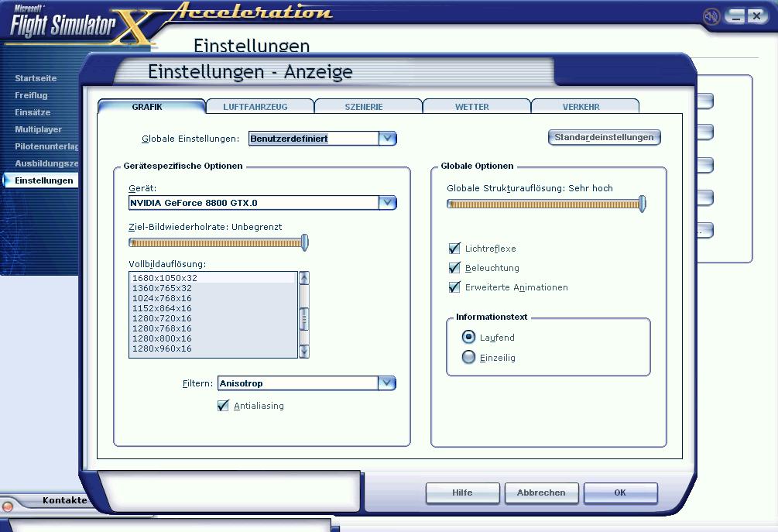Open the Kontakte panel
Viewport: 778px width, 532px height.
point(64,500)
